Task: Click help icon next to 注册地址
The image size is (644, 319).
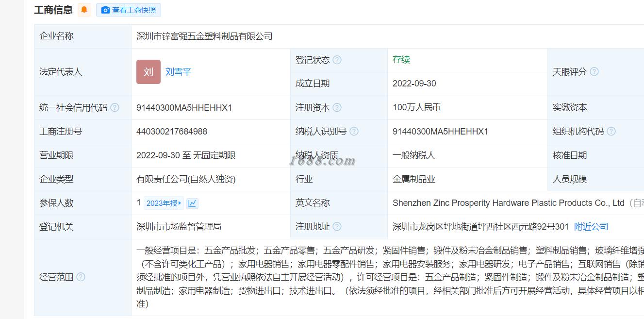Action: (337, 227)
